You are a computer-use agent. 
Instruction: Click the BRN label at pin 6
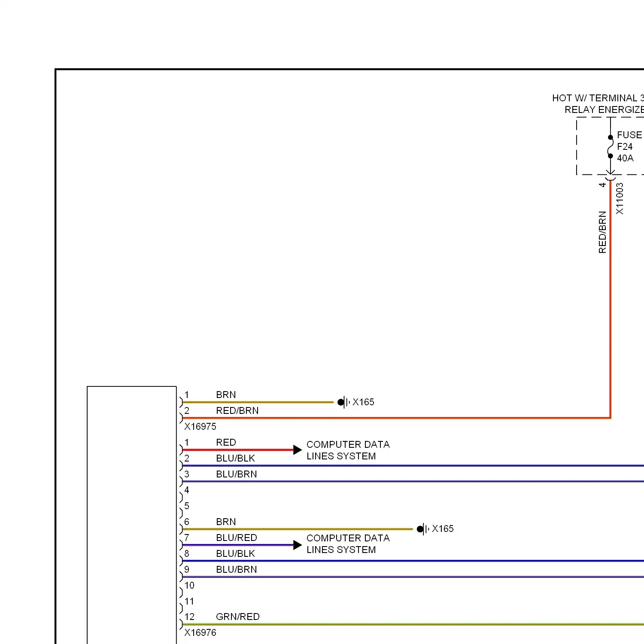pyautogui.click(x=226, y=522)
